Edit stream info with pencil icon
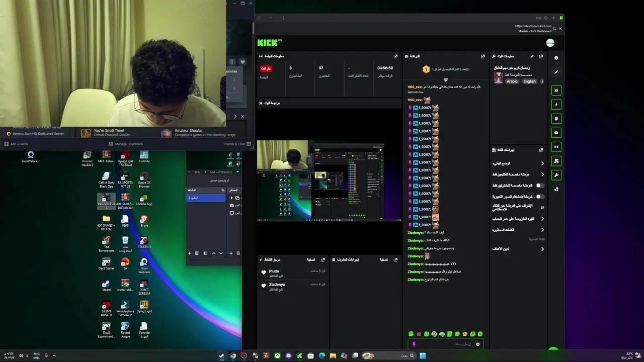Screen dimensions: 644x362 tap(532, 56)
